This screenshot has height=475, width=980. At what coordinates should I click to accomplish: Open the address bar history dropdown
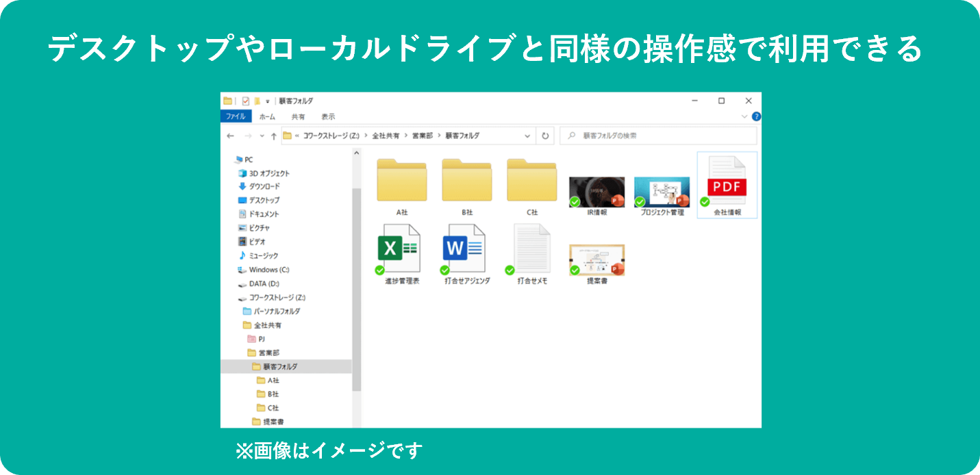click(x=526, y=135)
